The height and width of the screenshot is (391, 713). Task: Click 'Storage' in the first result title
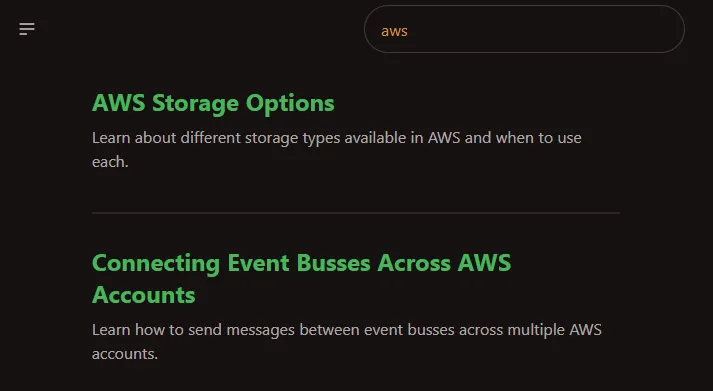195,104
